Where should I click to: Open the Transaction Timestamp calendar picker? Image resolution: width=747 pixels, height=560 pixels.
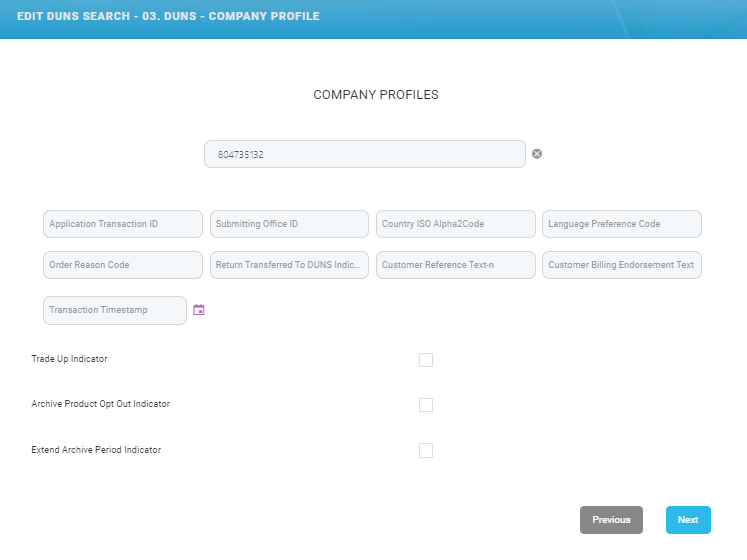pyautogui.click(x=199, y=310)
